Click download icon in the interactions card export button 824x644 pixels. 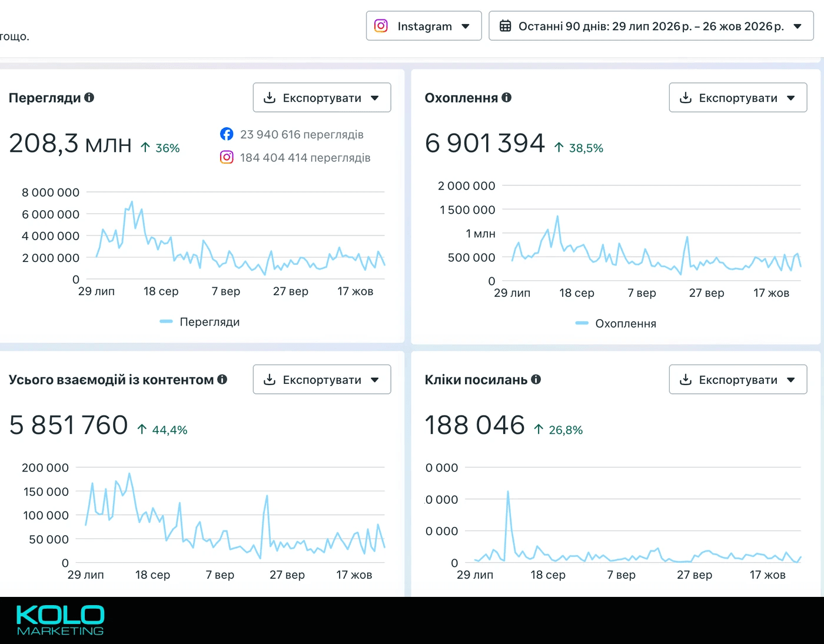(270, 380)
